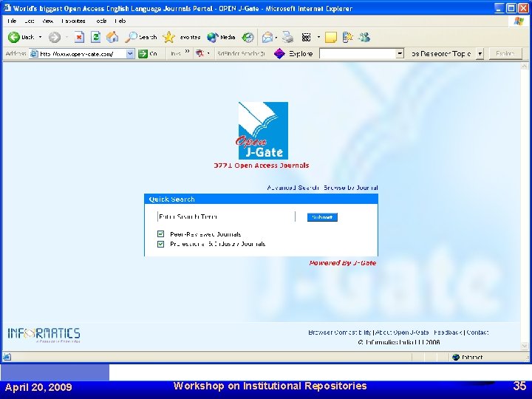Click the red toolbar icon left of SciFinder Scholar
Image resolution: width=532 pixels, height=399 pixels.
199,54
